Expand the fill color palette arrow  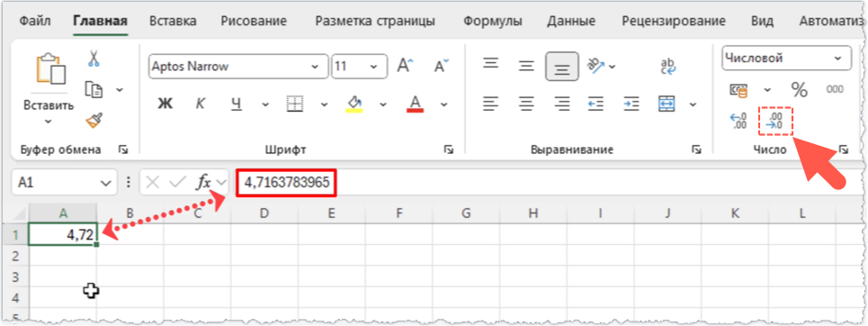tap(383, 104)
